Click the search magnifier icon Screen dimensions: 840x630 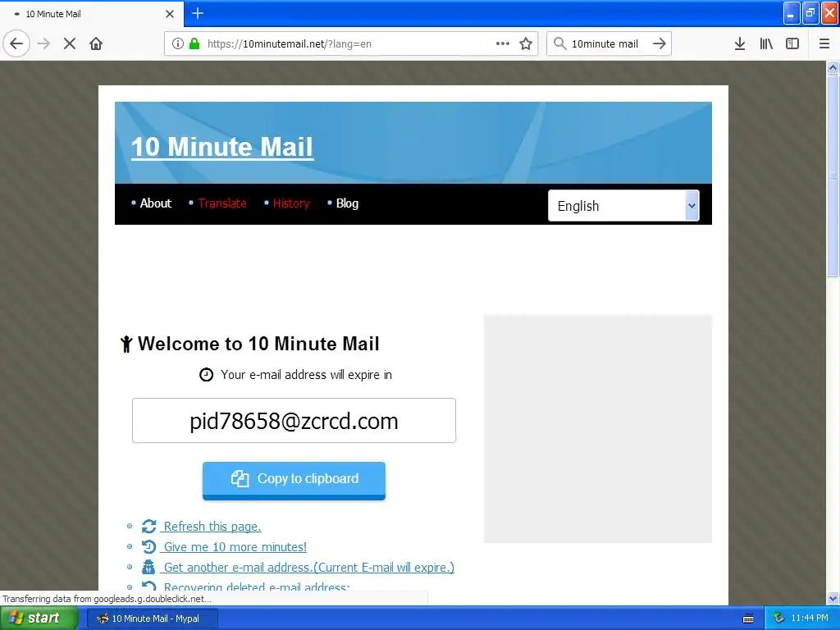559,43
